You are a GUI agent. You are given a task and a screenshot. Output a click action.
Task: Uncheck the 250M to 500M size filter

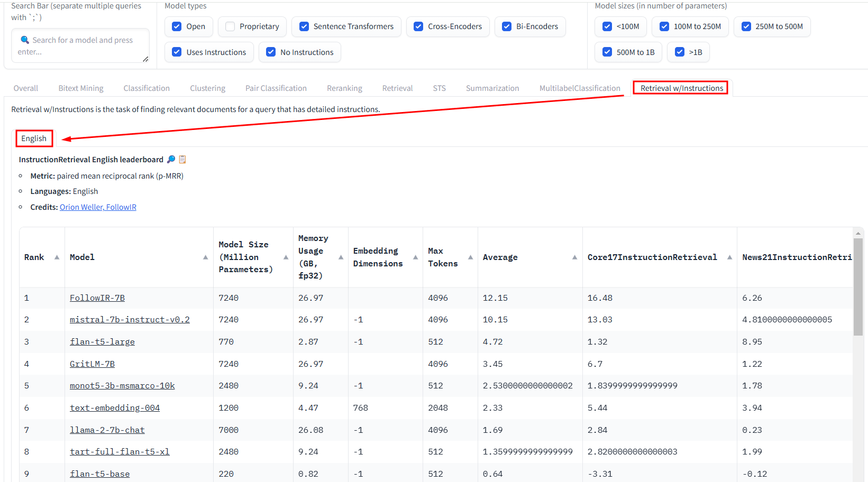746,26
